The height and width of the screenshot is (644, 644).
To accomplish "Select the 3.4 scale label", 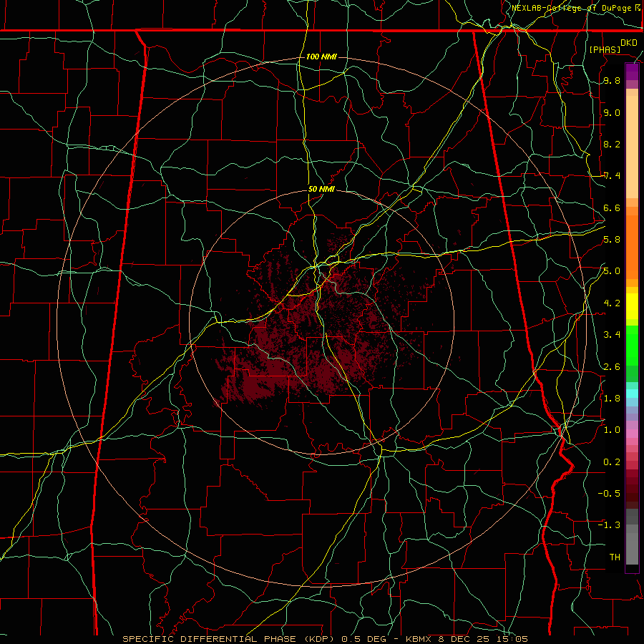I will coord(612,335).
